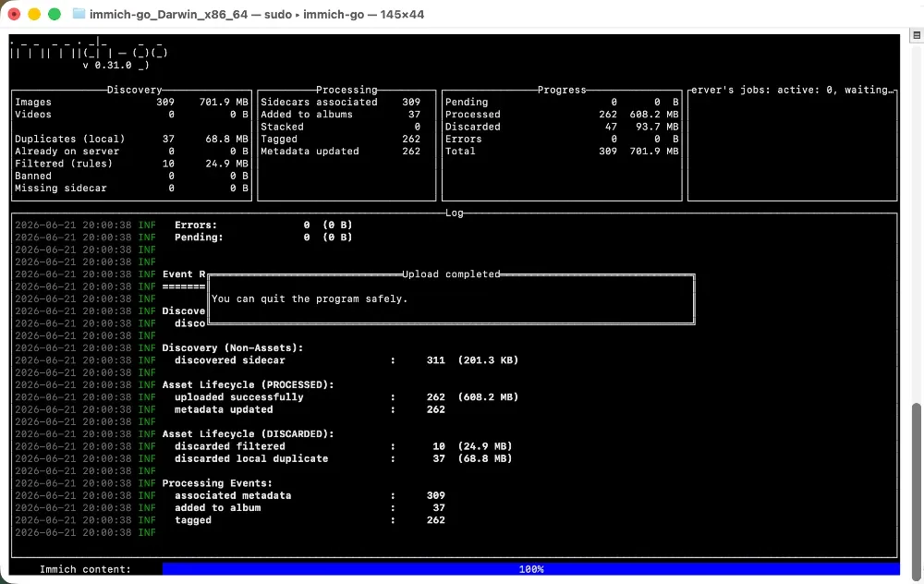Image resolution: width=924 pixels, height=584 pixels.
Task: Click the version text 'v 0.31.0'
Action: (107, 65)
